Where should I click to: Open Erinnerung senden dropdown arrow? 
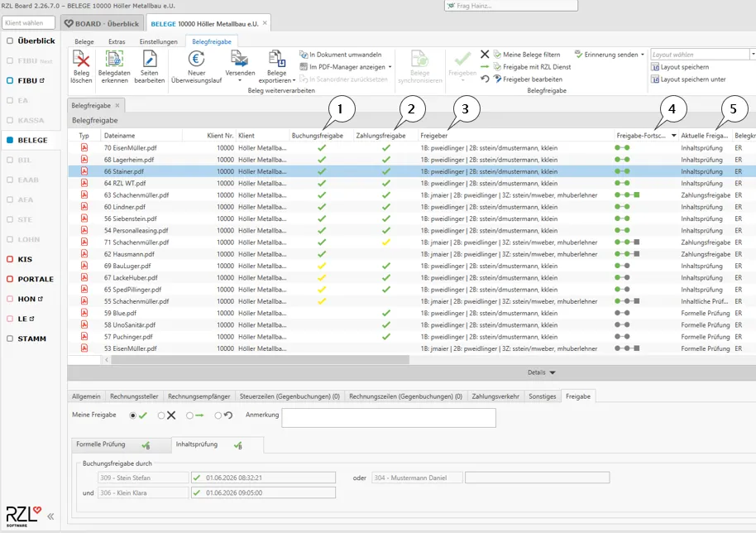click(642, 55)
